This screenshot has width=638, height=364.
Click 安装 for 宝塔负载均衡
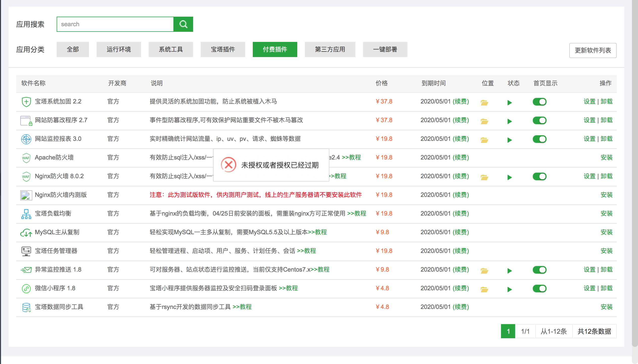point(607,214)
